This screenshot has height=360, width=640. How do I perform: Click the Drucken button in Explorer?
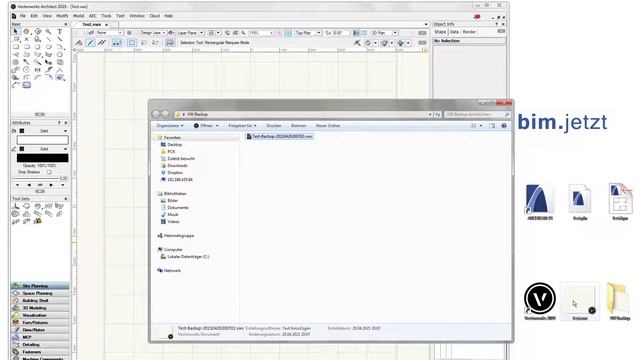[x=274, y=126]
